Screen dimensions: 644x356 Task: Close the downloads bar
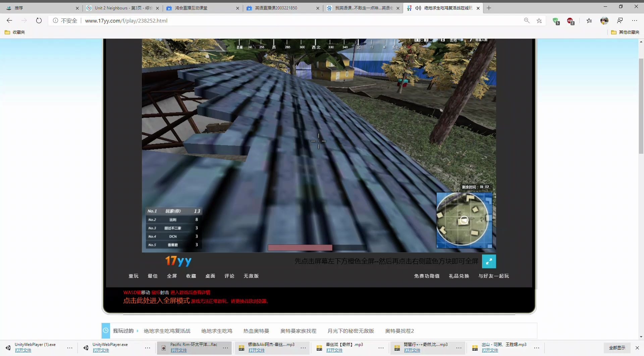(x=637, y=348)
